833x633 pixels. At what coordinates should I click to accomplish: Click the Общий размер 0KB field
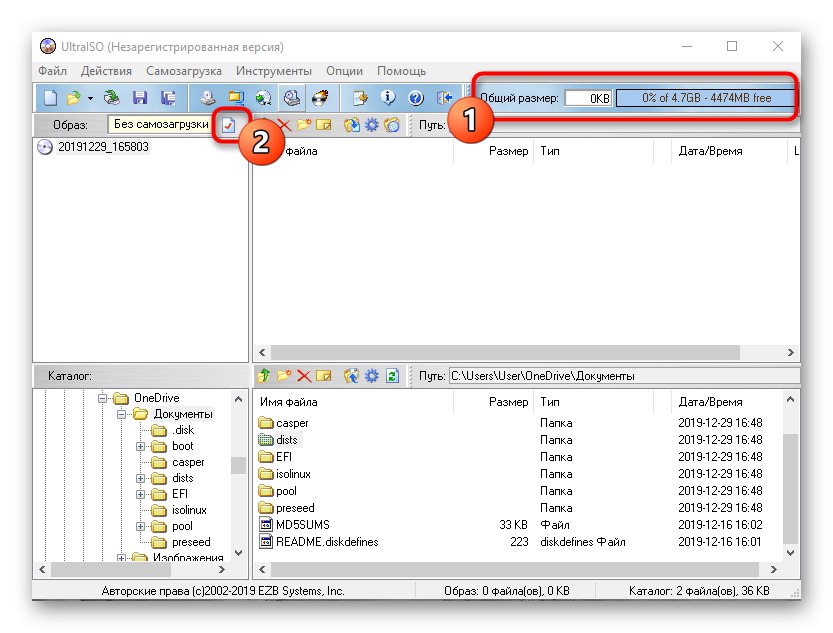[x=589, y=98]
